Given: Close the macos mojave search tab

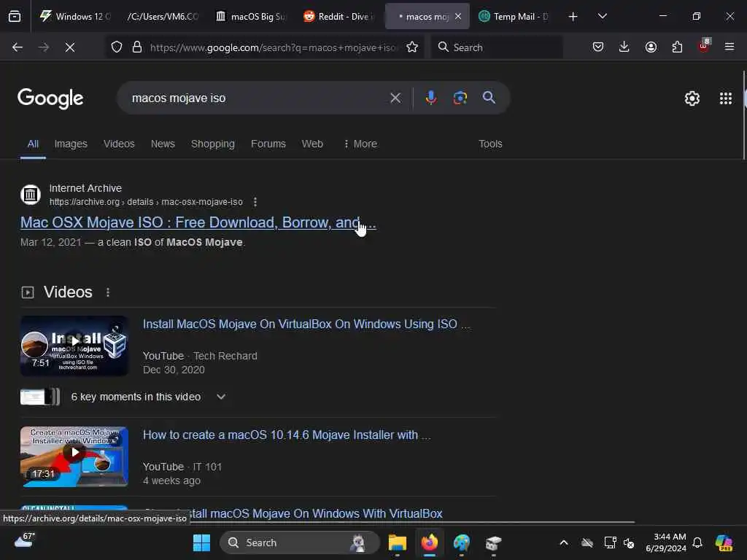Looking at the screenshot, I should tap(458, 17).
